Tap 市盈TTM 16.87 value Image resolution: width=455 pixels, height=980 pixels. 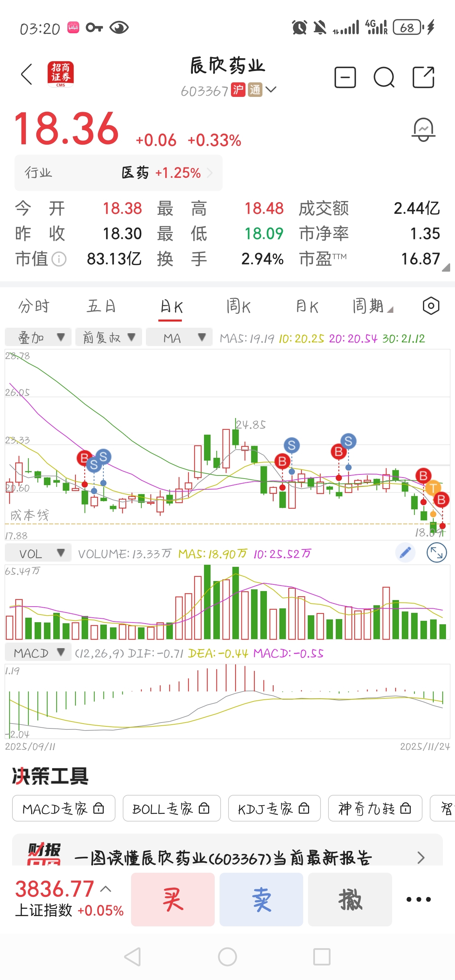(x=420, y=259)
